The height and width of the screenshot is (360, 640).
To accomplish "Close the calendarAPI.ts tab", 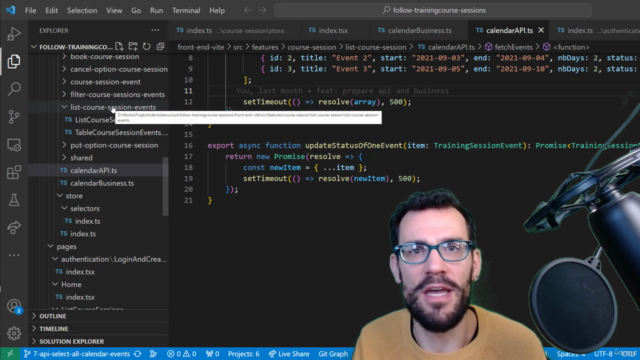I will (x=541, y=30).
